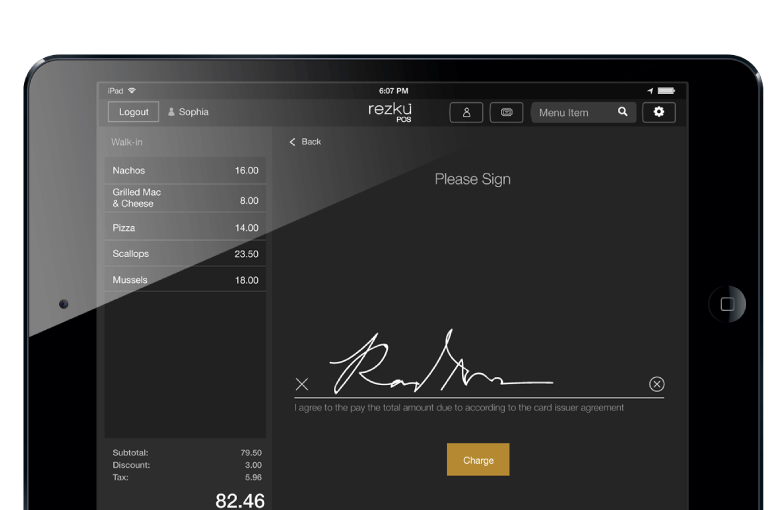
Task: Click the location arrow status icon
Action: click(650, 91)
